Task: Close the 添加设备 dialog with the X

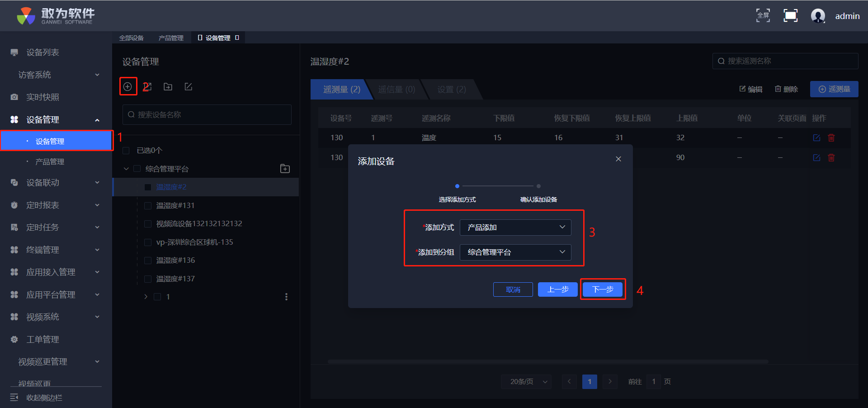Action: 618,159
